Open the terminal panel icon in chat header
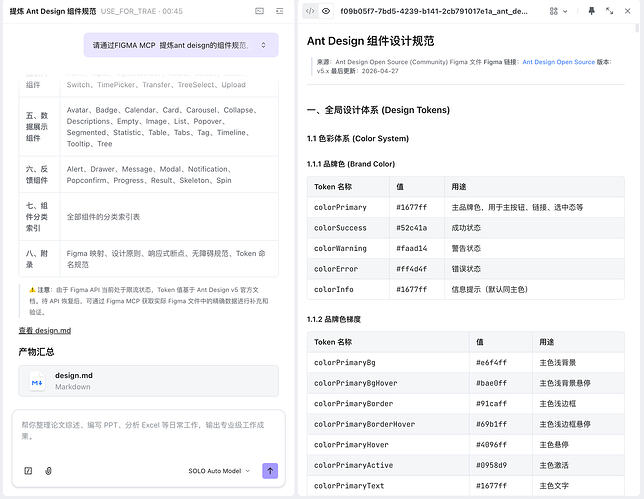 (x=260, y=11)
